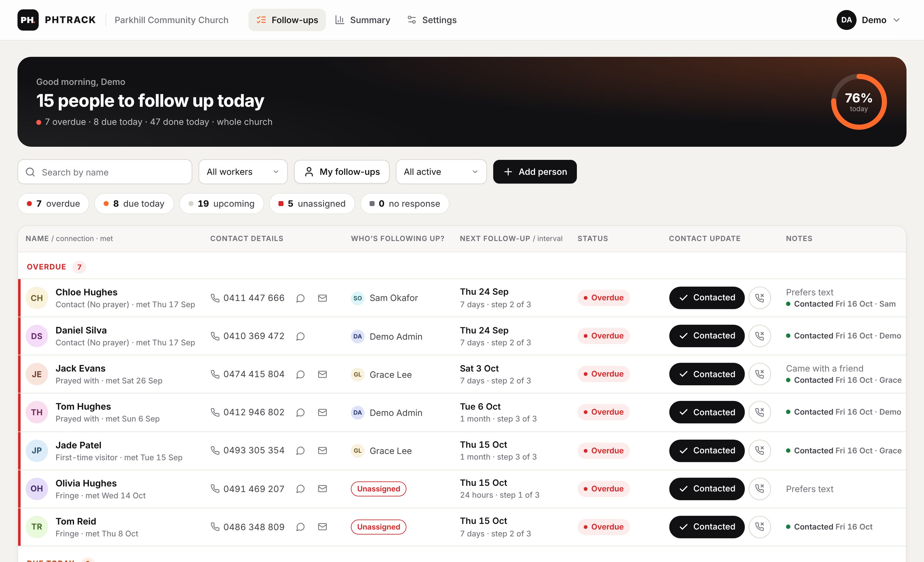Toggle the 5 unassigned filter chip

coord(312,204)
